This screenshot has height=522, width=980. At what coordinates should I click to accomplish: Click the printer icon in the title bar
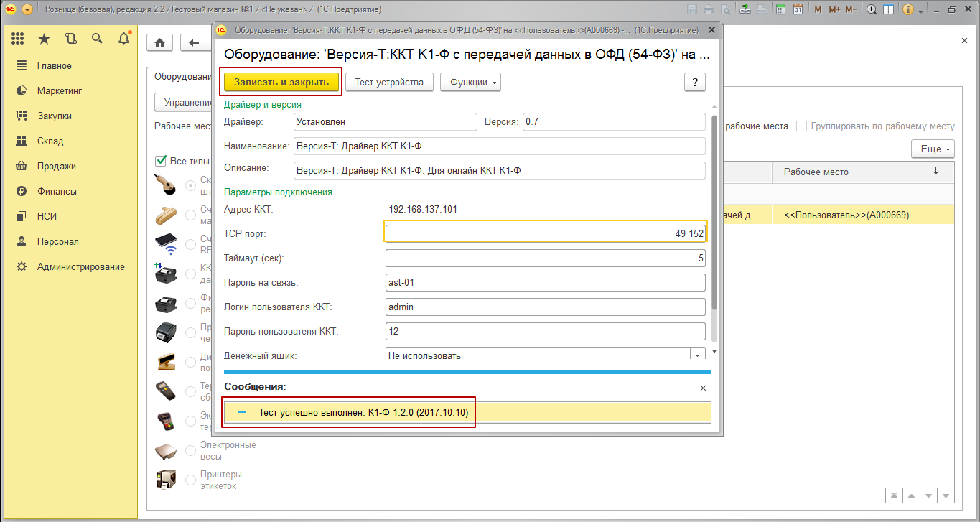(709, 10)
